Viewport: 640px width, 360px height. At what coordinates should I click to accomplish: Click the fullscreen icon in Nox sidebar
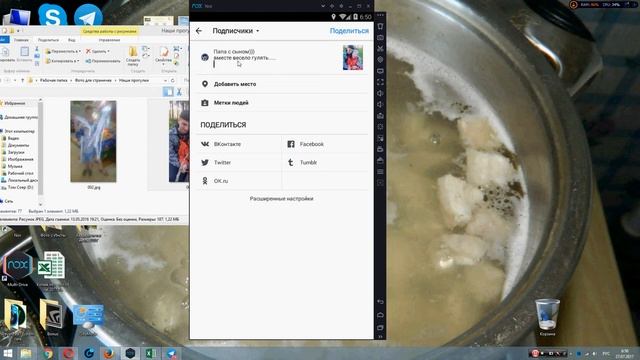pos(380,82)
